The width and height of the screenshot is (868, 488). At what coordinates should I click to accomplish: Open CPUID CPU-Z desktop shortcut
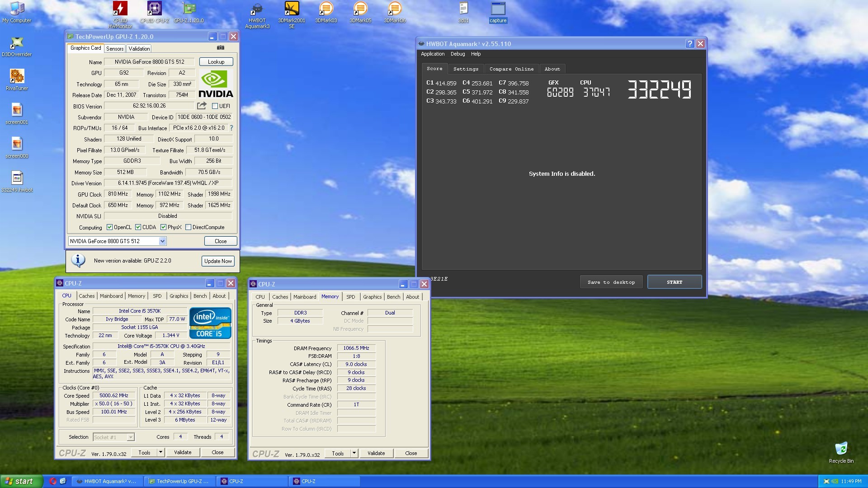click(x=154, y=12)
